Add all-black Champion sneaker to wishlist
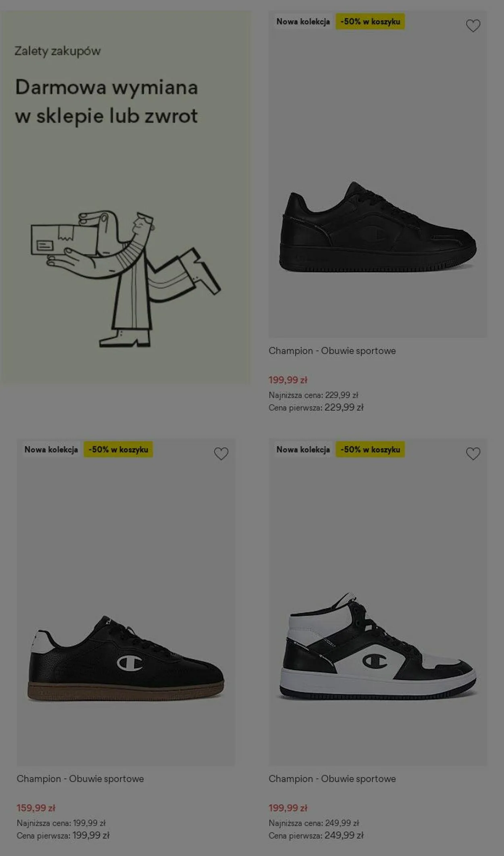 coord(473,26)
